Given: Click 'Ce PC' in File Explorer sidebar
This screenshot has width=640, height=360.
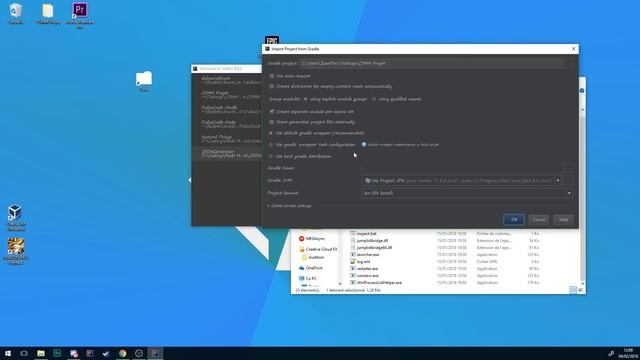Looking at the screenshot, I should click(x=308, y=279).
